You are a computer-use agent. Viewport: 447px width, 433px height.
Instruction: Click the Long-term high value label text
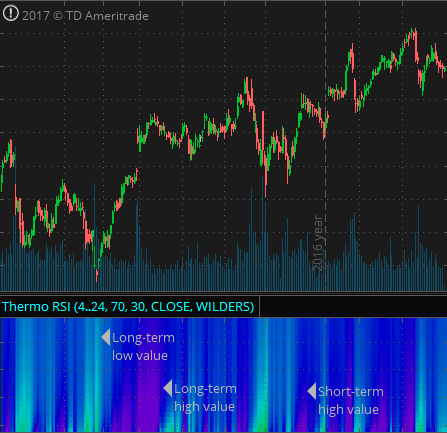[x=205, y=398]
